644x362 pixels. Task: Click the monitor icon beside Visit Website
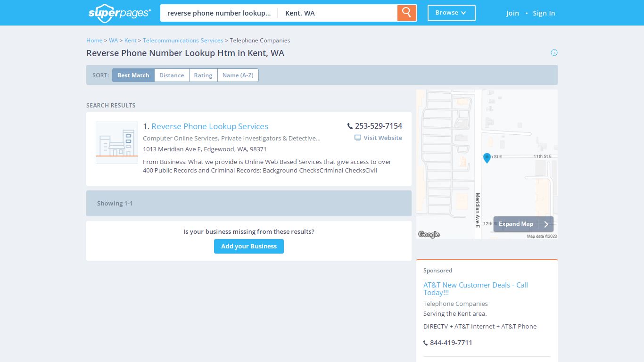358,138
